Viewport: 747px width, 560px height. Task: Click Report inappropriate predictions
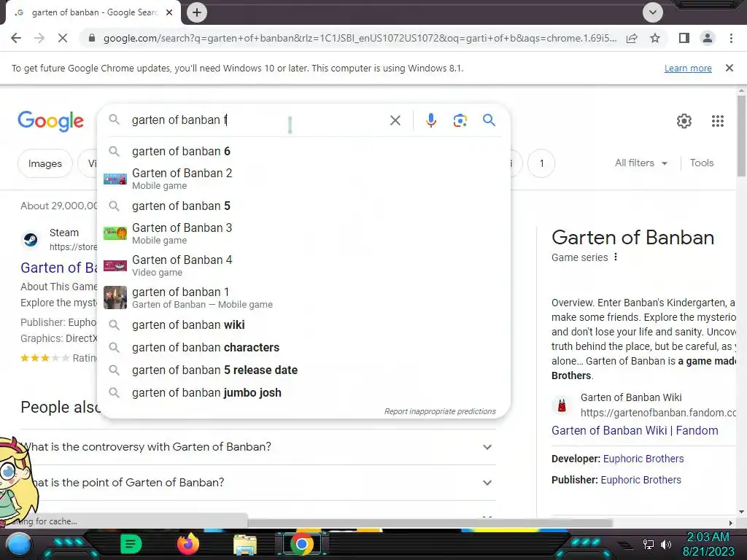pyautogui.click(x=440, y=411)
